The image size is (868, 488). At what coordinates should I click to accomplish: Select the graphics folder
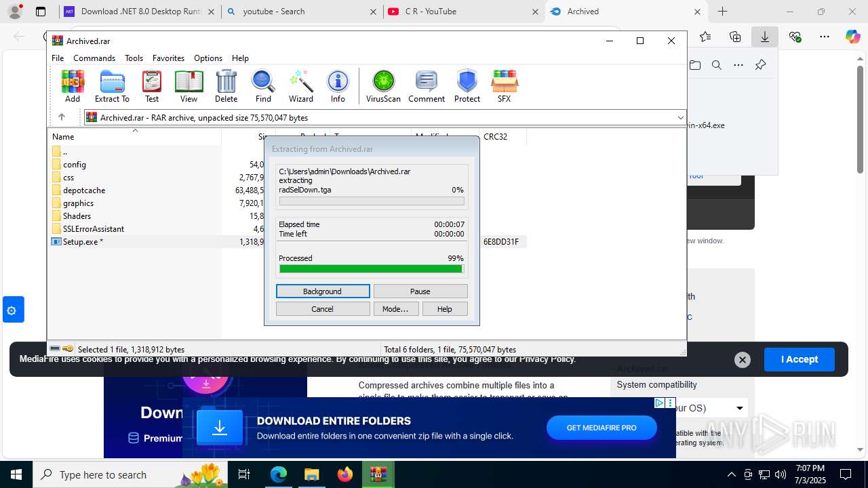78,203
